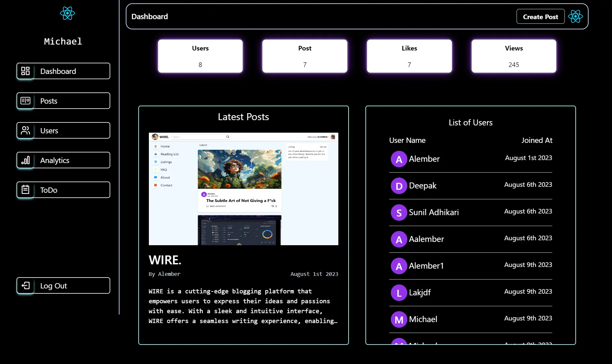612x364 pixels.
Task: Open the WIRE post screenshot thumbnail
Action: coord(244,189)
